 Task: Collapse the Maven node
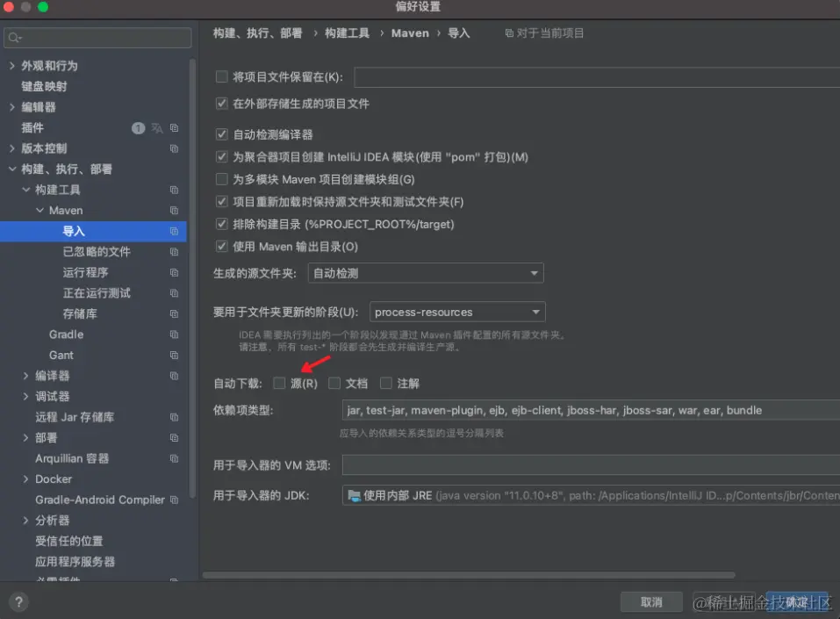tap(39, 211)
